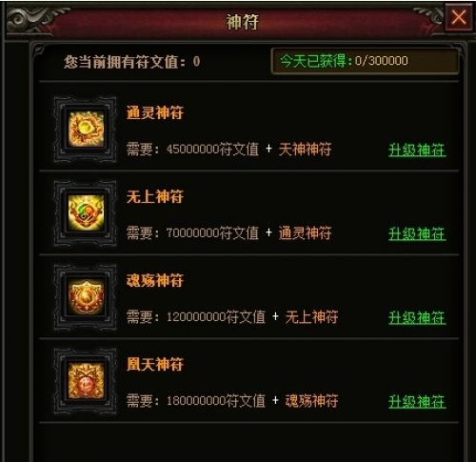Viewport: 476px width, 462px height.
Task: Click the required 天神神符 material label
Action: (x=305, y=149)
